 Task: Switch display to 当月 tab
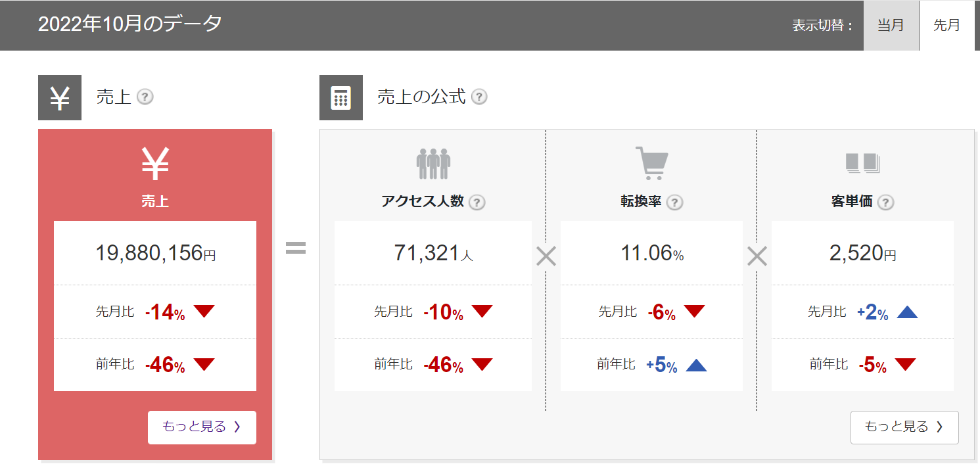point(891,26)
